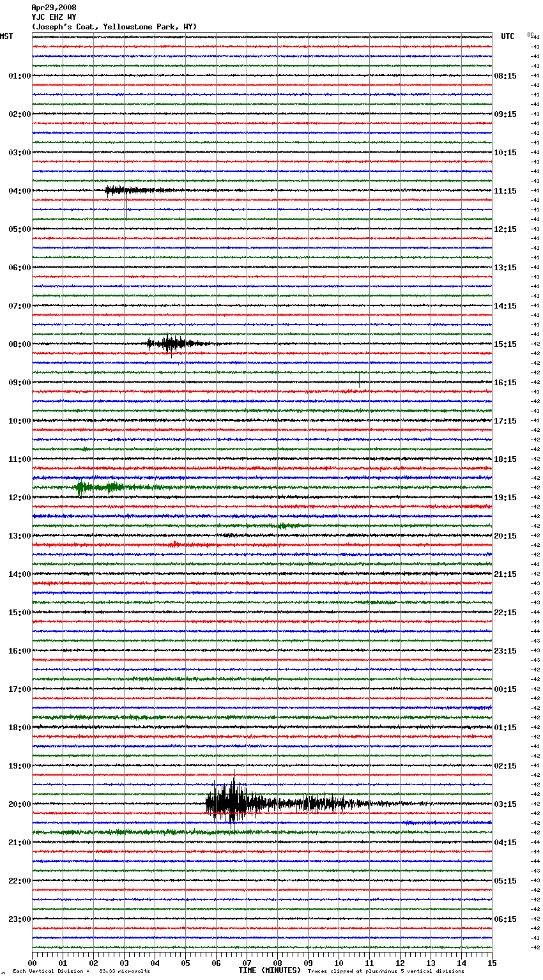
Task: Click the "03:15" UTC time label
Action: [x=505, y=804]
